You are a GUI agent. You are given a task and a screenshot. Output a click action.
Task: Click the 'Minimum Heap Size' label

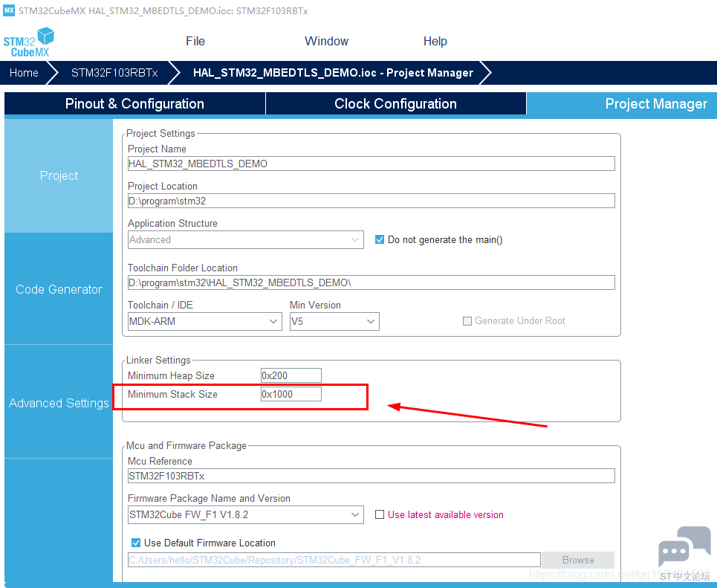[x=171, y=375]
